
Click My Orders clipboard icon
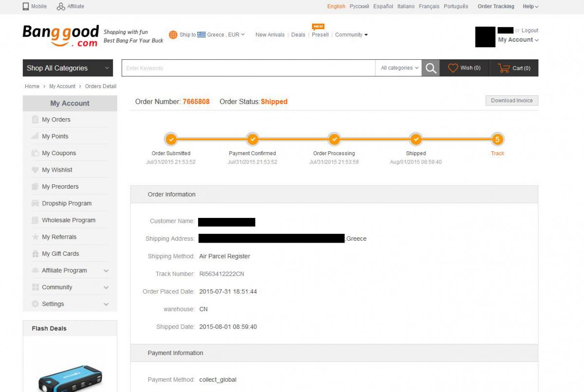pos(35,120)
